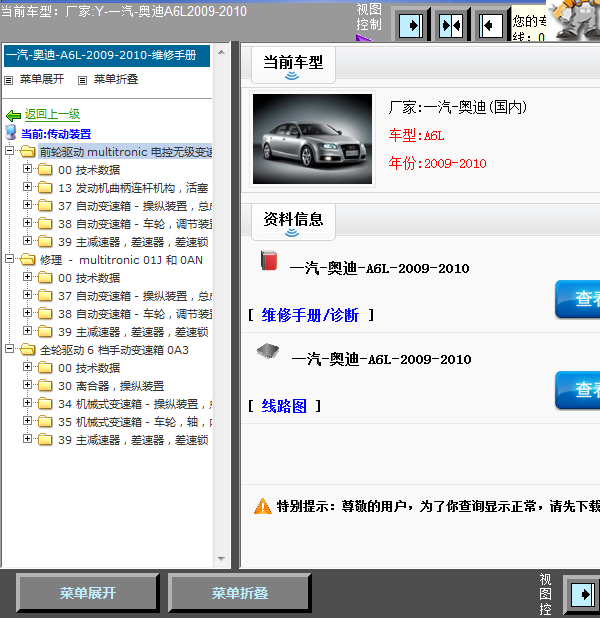Click the right-arrow view control button in header

coord(411,25)
